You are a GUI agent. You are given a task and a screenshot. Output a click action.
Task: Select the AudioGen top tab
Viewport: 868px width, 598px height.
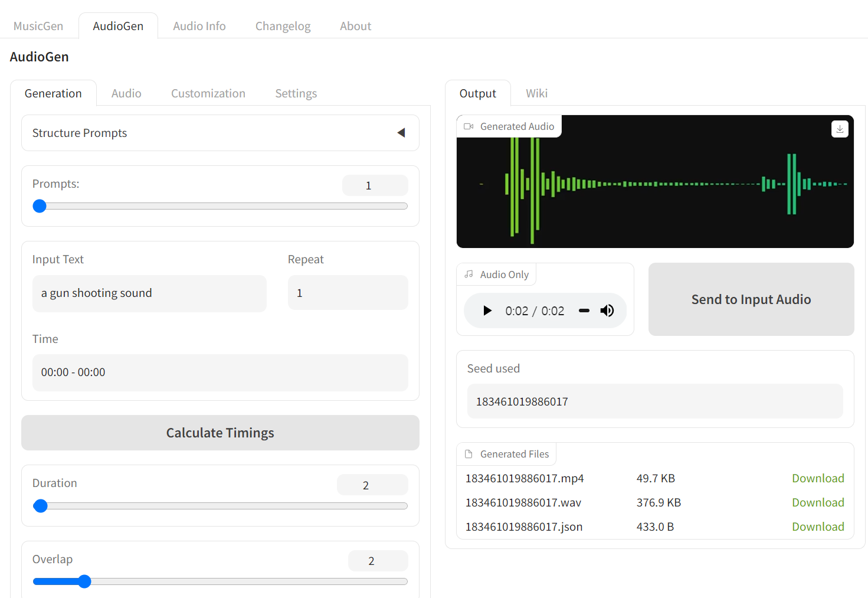[118, 26]
